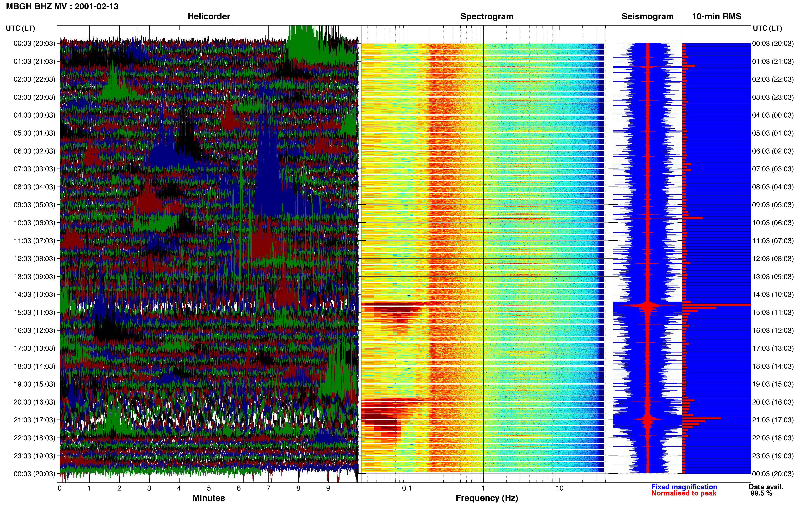This screenshot has height=508, width=812.
Task: Click frequency tick label 1
Action: coord(483,488)
